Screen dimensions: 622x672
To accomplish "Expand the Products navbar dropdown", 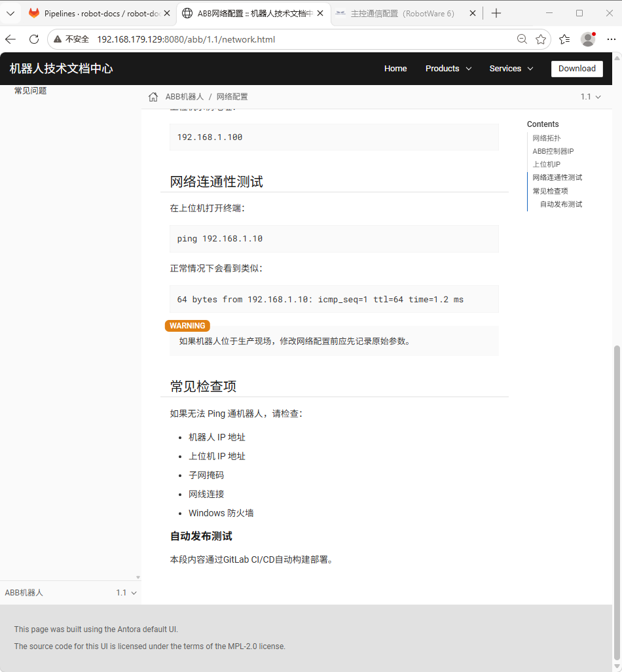I will [448, 69].
